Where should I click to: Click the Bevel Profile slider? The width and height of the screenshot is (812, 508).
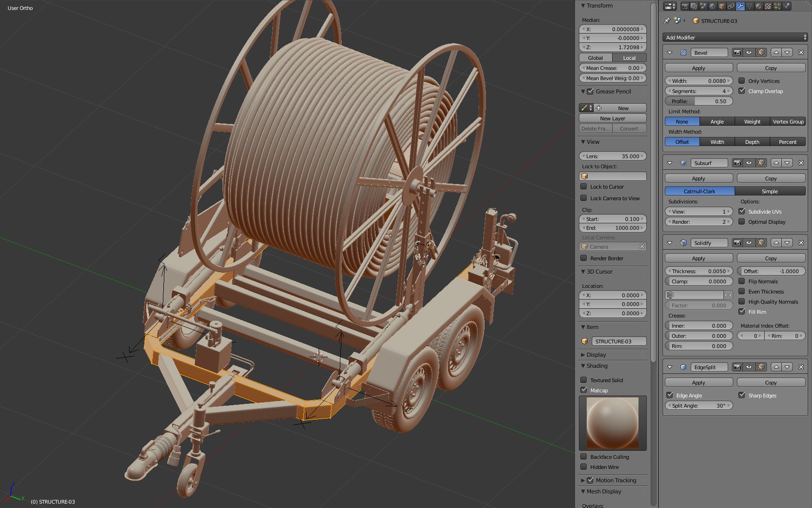[x=699, y=101]
